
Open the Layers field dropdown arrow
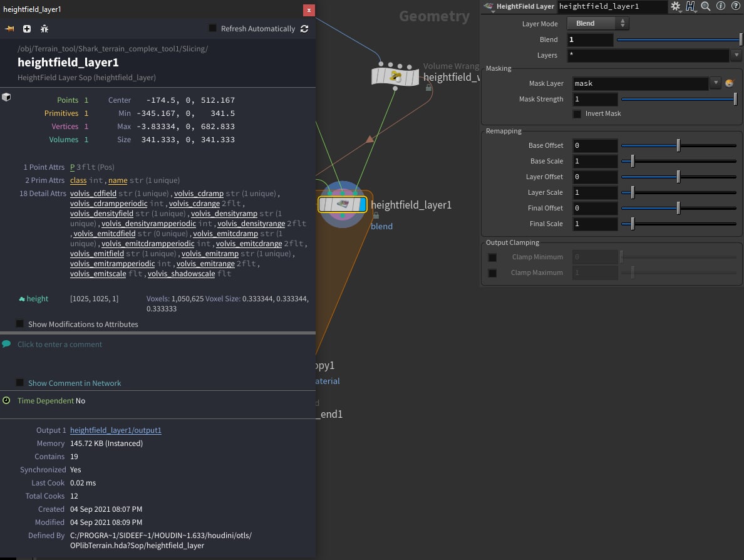(736, 55)
